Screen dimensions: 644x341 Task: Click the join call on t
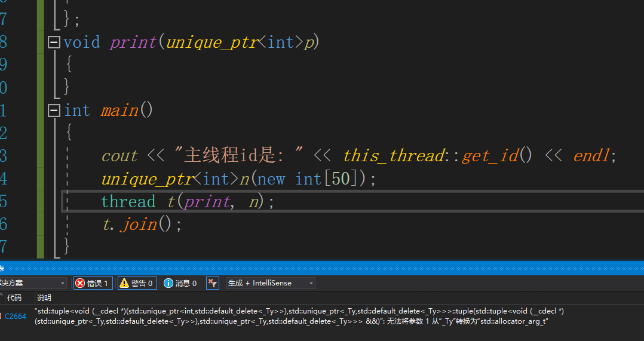tap(139, 225)
